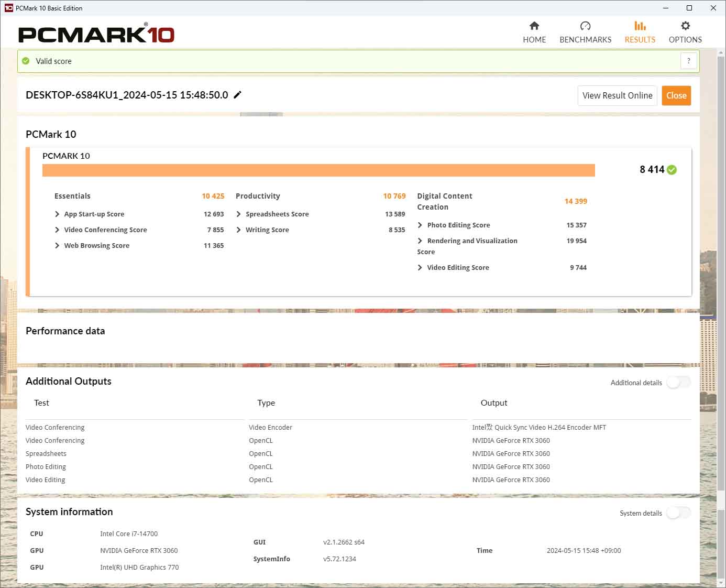Open the BENCHMARKS gauge icon
This screenshot has height=588, width=726.
586,26
